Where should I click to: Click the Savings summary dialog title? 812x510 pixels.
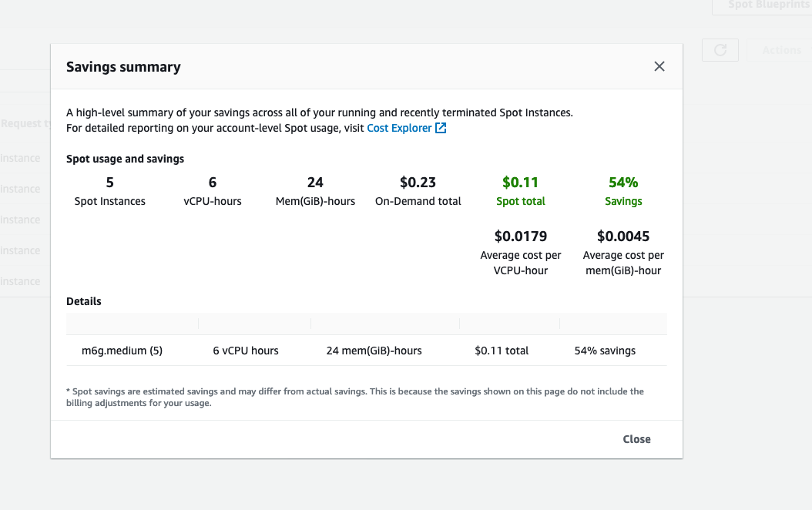click(x=123, y=67)
